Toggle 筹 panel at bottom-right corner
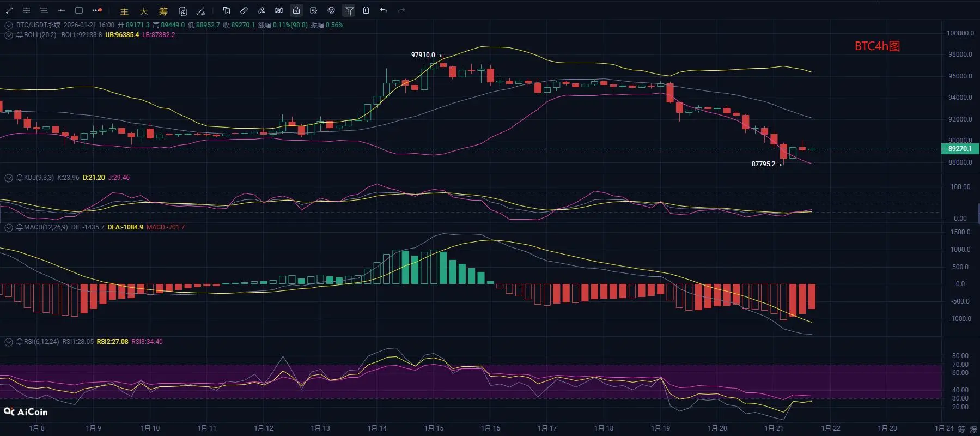This screenshot has height=436, width=980. [961, 429]
